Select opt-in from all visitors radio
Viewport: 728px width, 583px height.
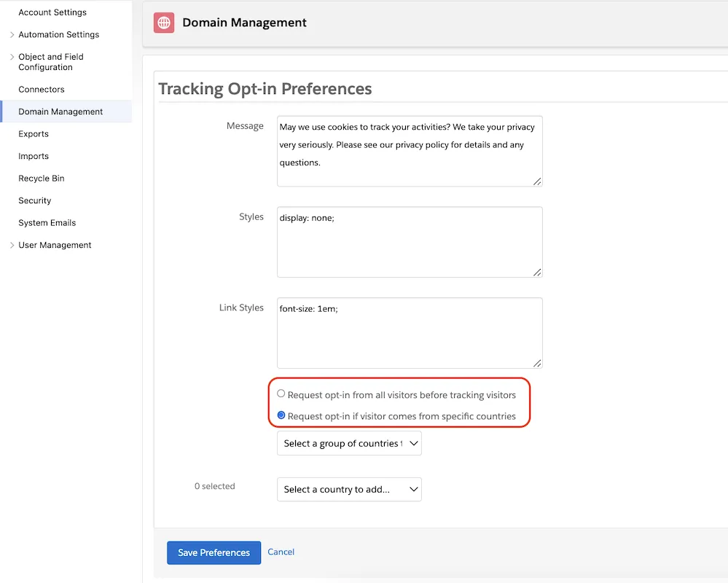281,394
